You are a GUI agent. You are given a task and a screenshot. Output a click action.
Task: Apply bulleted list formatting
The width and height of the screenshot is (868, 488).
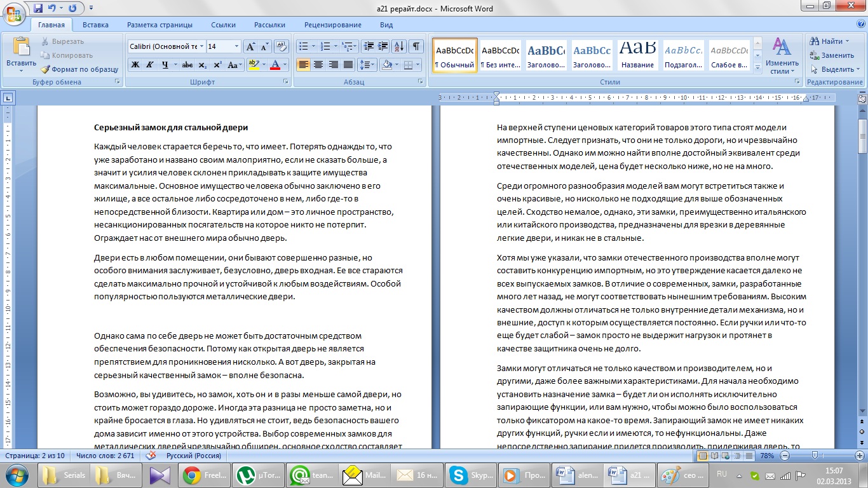pyautogui.click(x=303, y=46)
